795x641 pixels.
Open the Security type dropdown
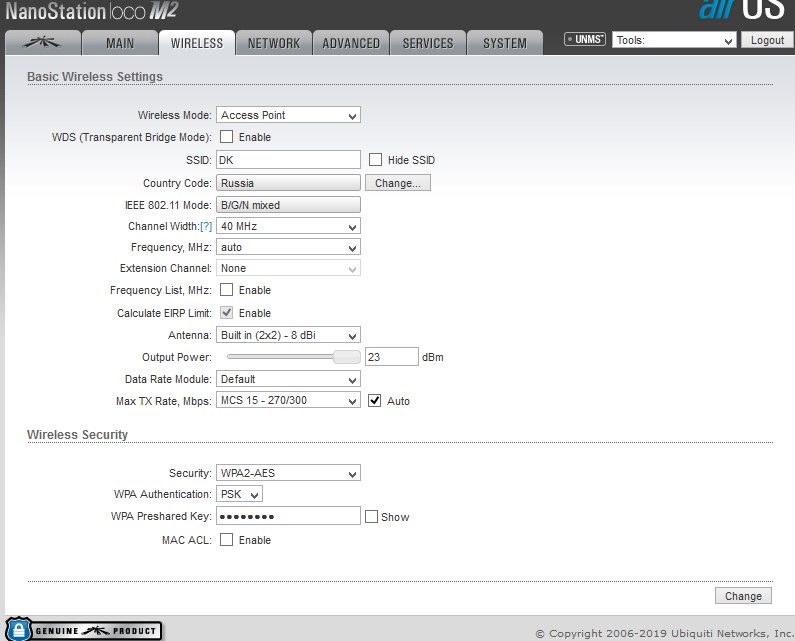coord(288,473)
